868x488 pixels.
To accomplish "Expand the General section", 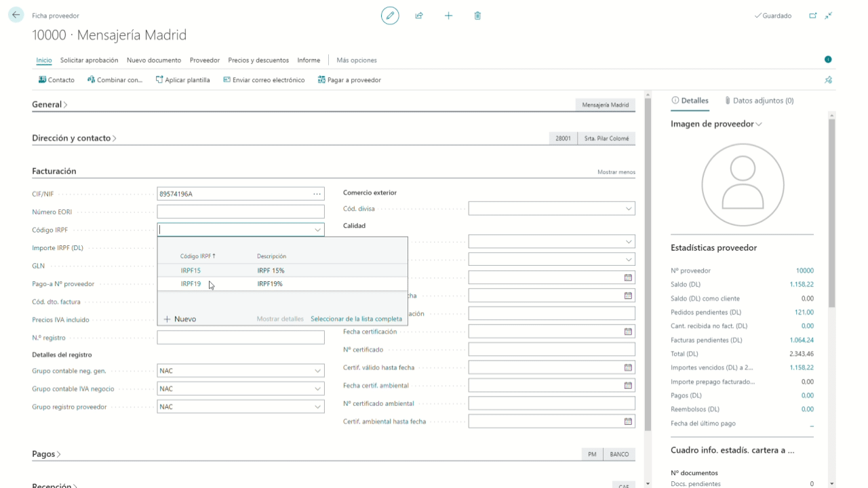I will [x=50, y=104].
